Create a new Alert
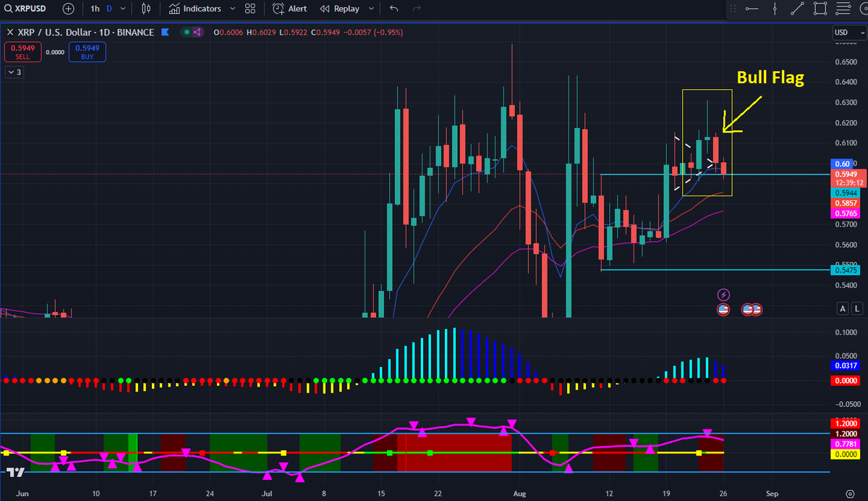 (x=290, y=9)
